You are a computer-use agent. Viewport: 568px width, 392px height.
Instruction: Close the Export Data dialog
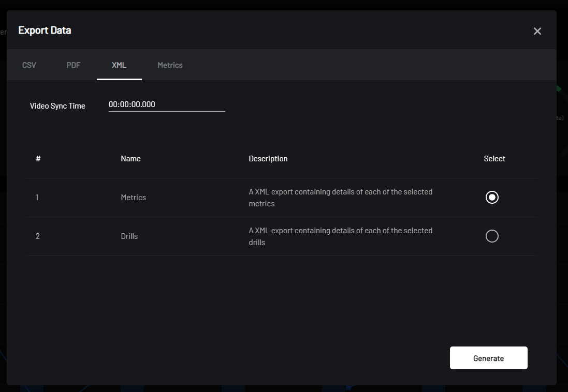[x=537, y=31]
